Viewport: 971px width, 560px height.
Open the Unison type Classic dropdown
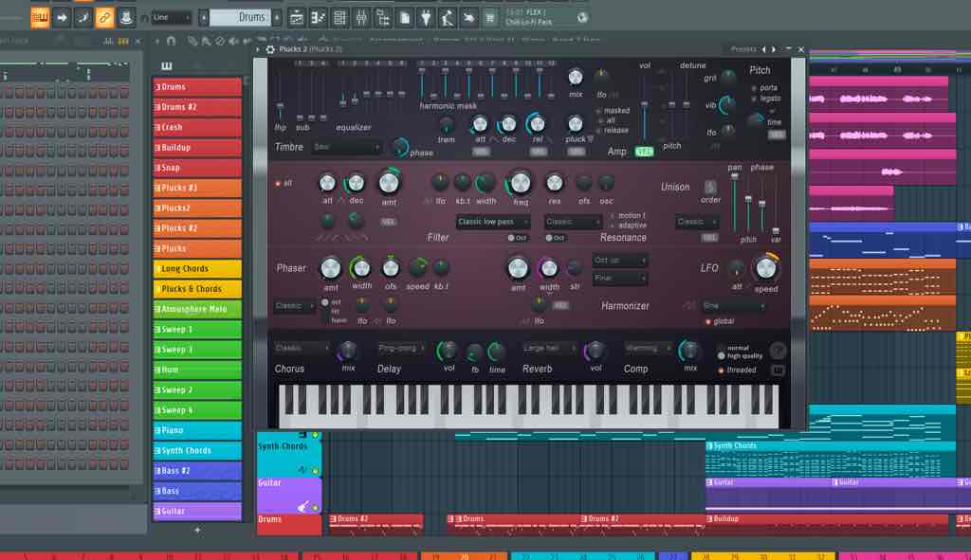coord(697,222)
